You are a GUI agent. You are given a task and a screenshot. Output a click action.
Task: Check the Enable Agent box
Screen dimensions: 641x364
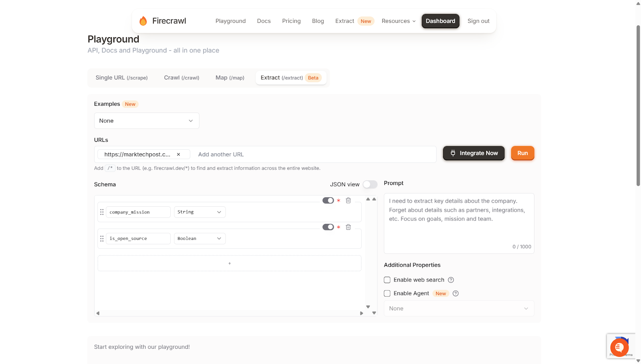[x=387, y=294]
